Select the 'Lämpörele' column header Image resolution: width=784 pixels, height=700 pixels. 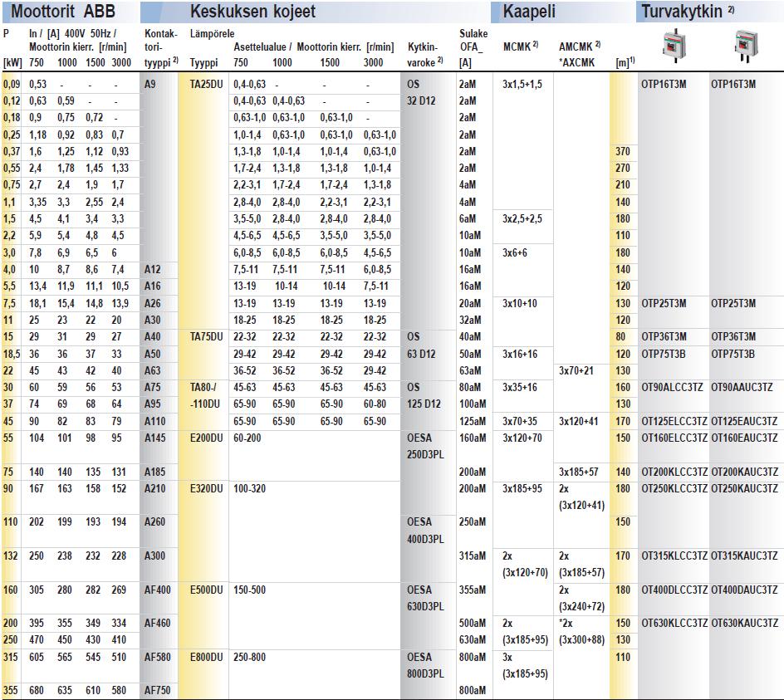click(x=212, y=33)
